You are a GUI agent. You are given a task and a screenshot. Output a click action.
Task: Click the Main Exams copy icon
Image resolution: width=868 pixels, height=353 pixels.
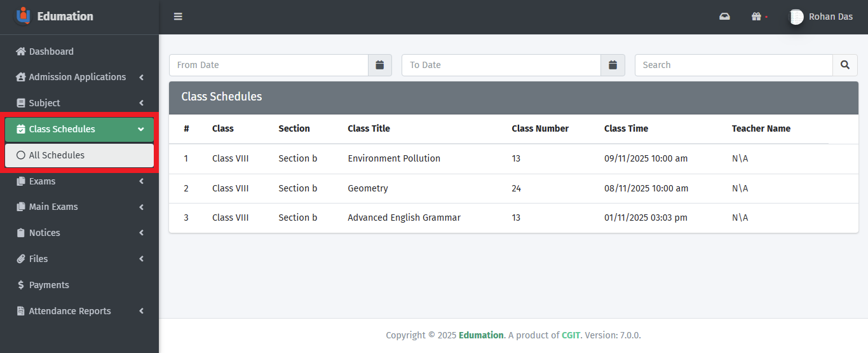[21, 207]
